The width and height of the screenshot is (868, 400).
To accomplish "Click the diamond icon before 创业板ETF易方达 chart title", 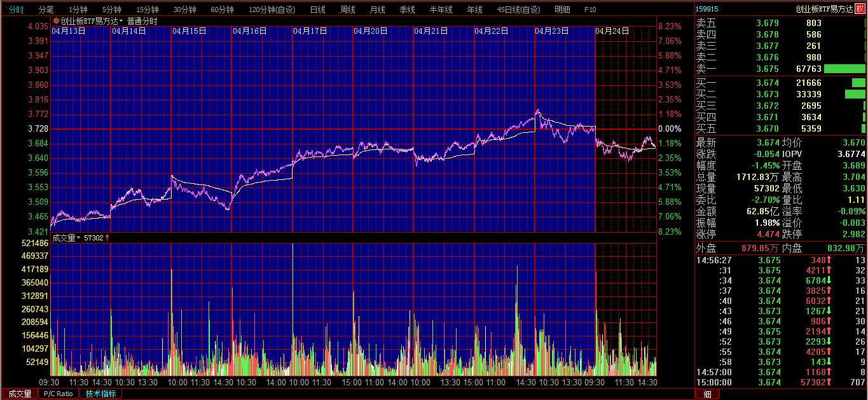I will point(55,21).
